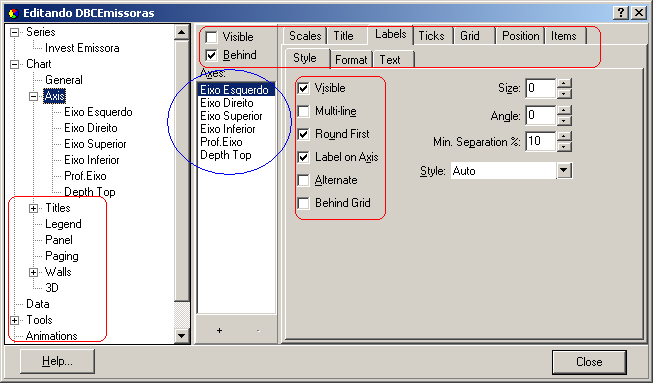Choose Eixo Superior in the Axes list
Screen dimensions: 653x383
[236, 116]
